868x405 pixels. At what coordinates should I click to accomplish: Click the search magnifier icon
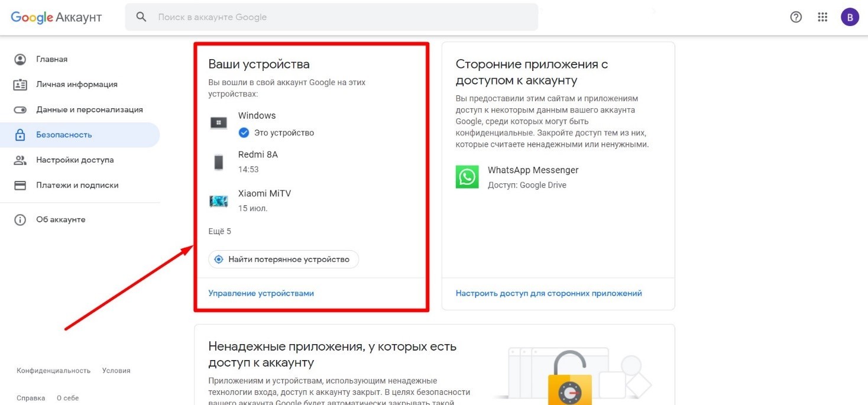tap(141, 17)
